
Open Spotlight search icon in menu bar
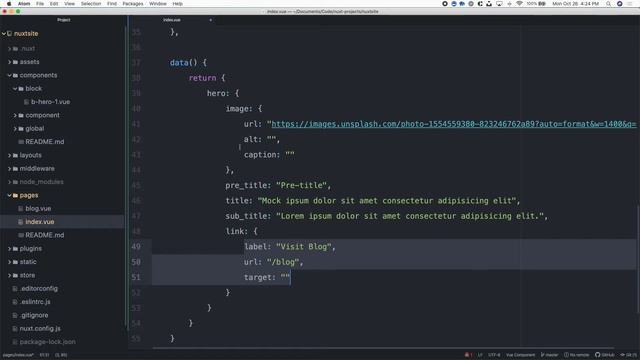point(608,4)
